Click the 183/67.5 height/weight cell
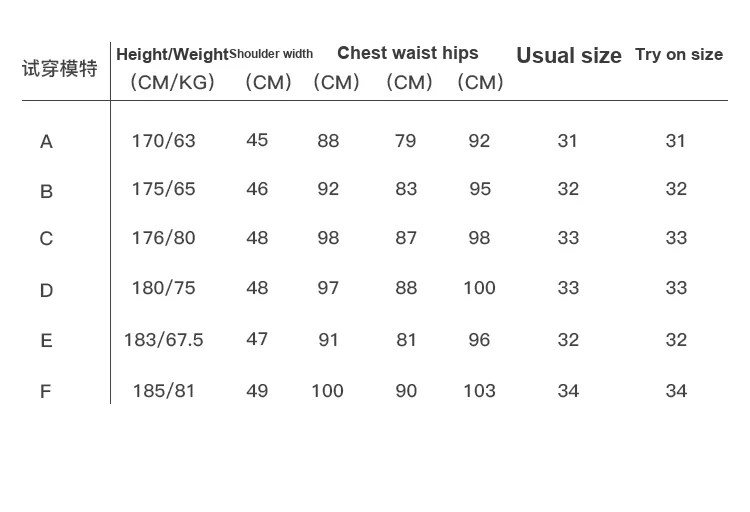The width and height of the screenshot is (750, 512). (163, 340)
